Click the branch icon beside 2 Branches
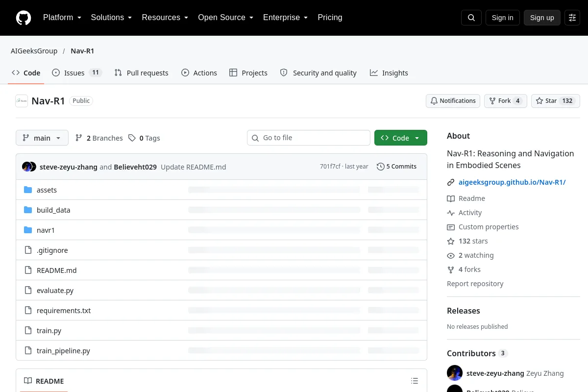Viewport: 588px width, 392px height. [x=79, y=138]
